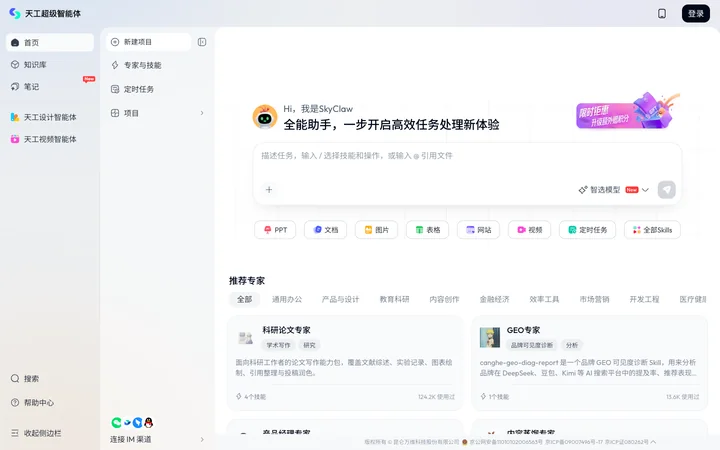Click 新建项目 new project button
This screenshot has height=450, width=720.
click(148, 42)
